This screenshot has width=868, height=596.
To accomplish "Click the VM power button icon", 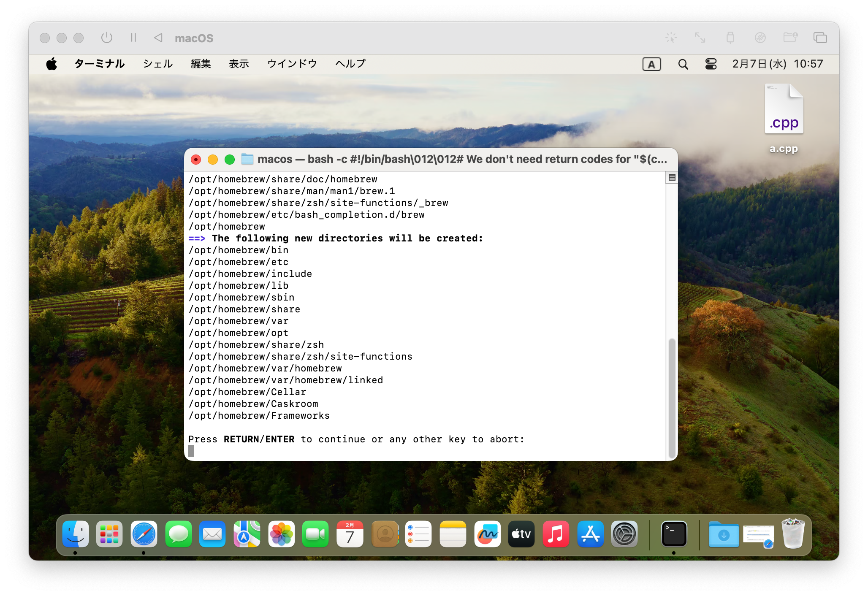I will [107, 38].
